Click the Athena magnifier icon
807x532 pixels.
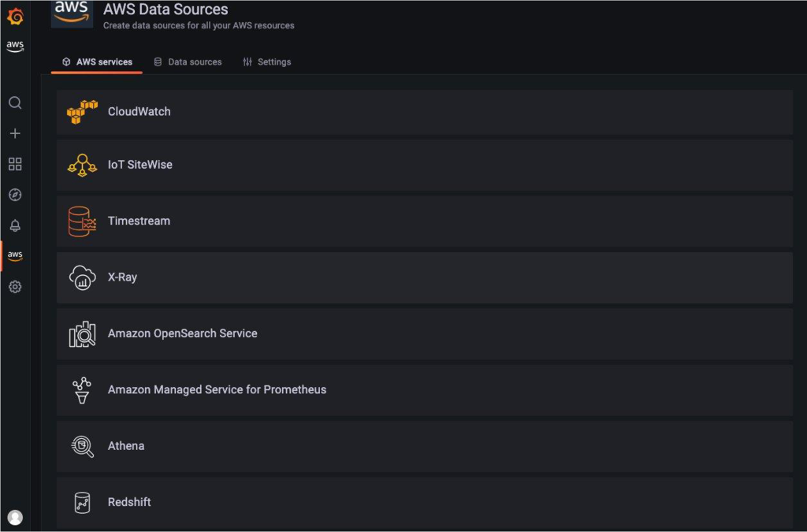[x=82, y=446]
